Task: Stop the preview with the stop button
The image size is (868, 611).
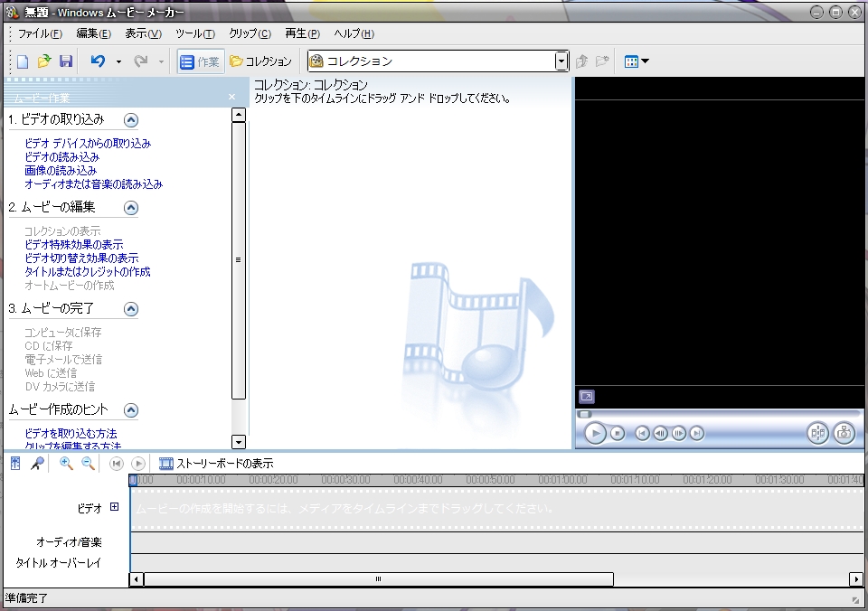Action: [618, 433]
